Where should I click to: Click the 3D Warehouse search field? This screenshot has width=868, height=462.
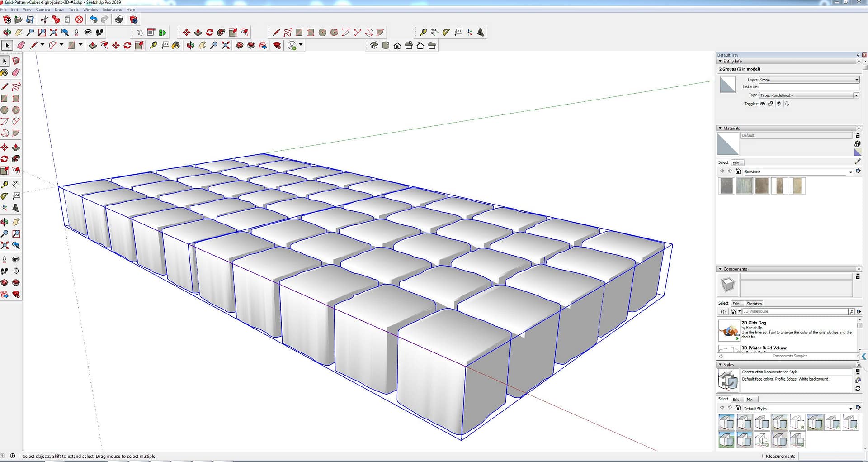[x=795, y=311]
